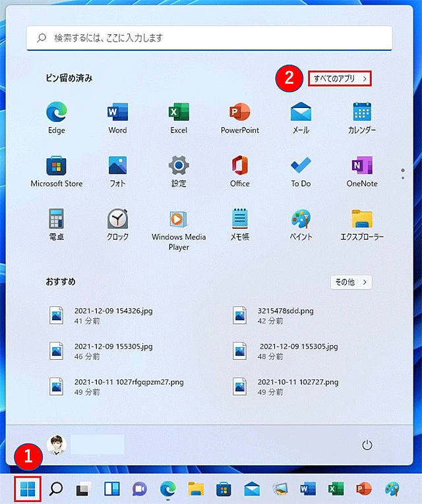
Task: Open Edge from pinned apps
Action: point(57,118)
